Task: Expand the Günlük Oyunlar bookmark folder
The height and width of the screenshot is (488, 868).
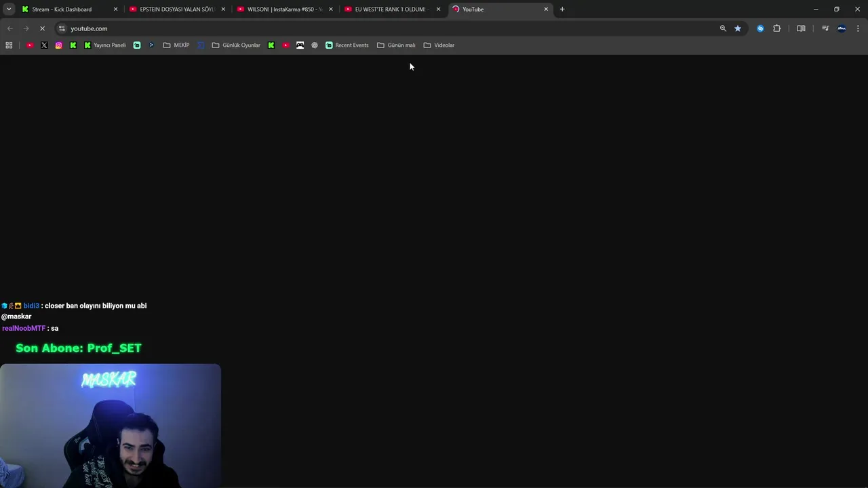Action: pyautogui.click(x=236, y=45)
